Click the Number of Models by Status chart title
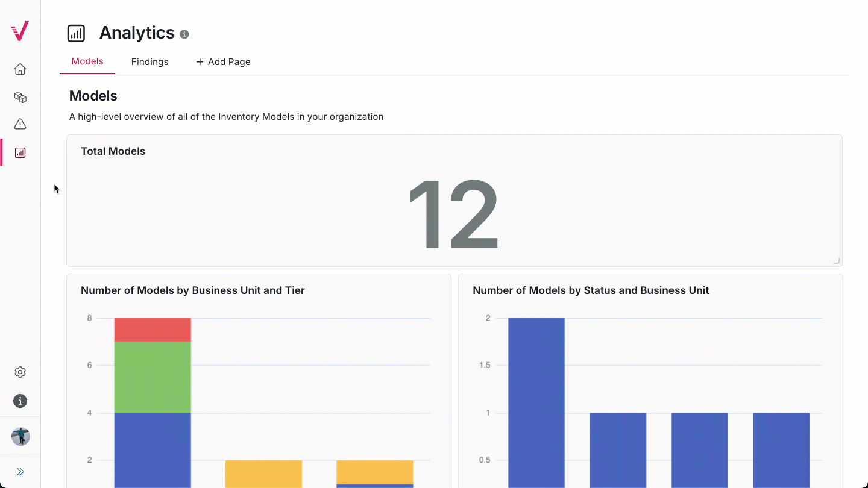Image resolution: width=868 pixels, height=488 pixels. pos(590,290)
